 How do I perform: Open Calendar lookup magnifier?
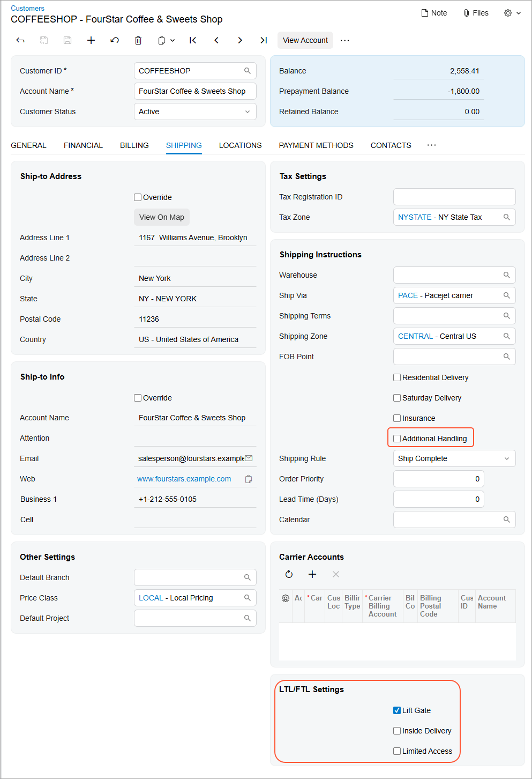pos(507,520)
